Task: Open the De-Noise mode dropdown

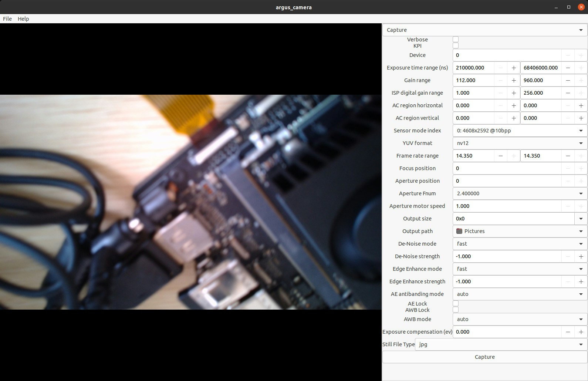Action: tap(520, 244)
